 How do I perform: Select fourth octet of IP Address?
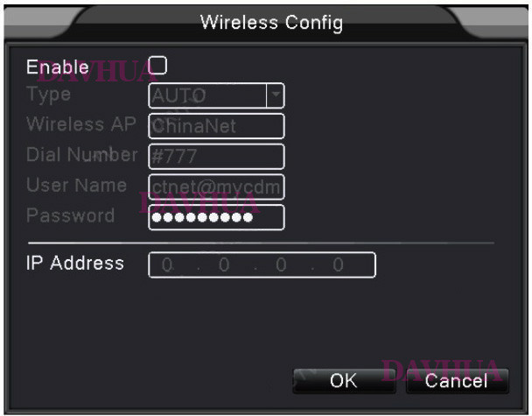coord(338,264)
